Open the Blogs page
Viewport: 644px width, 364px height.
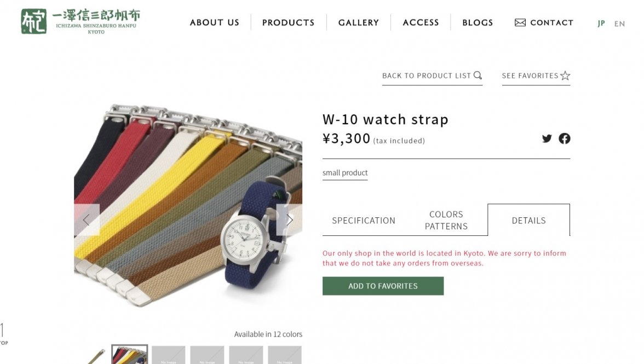478,22
